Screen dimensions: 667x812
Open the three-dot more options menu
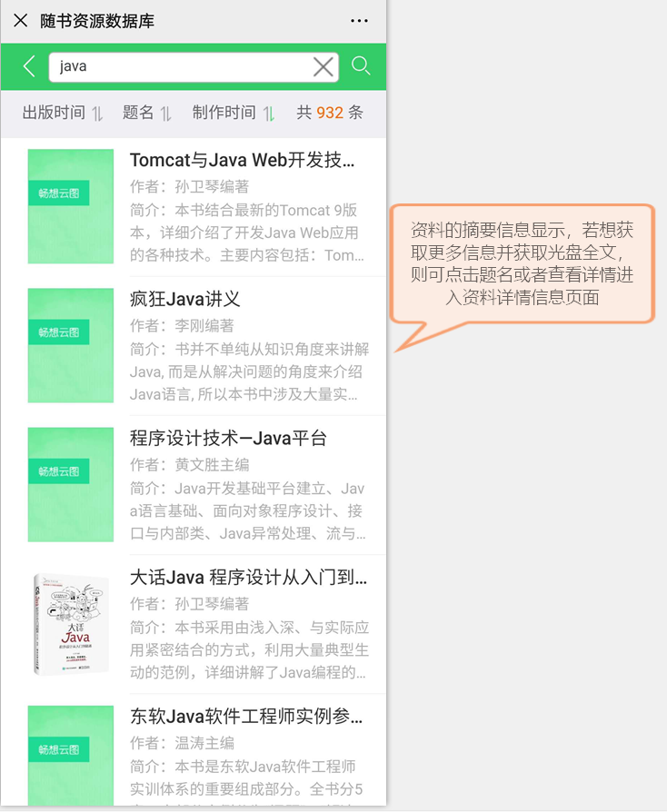(x=359, y=21)
